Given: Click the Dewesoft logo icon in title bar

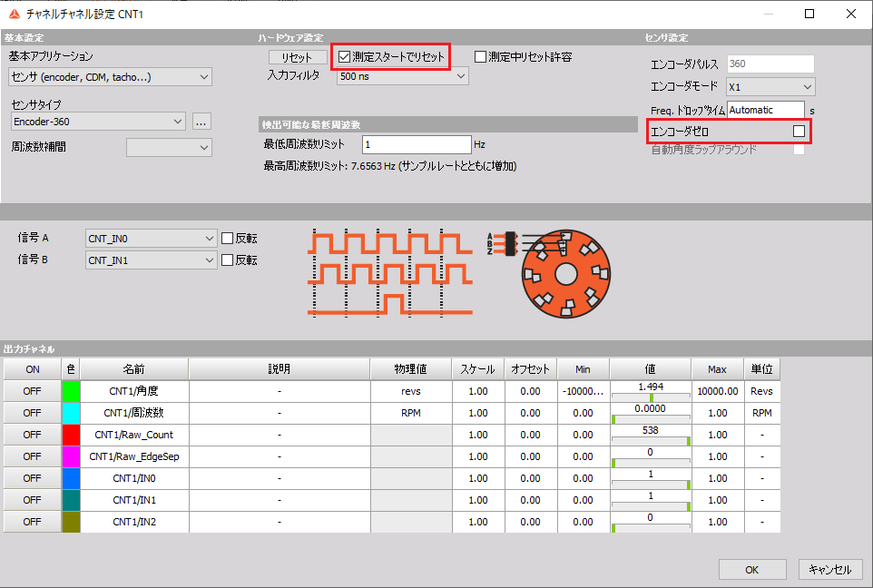Looking at the screenshot, I should pos(15,14).
